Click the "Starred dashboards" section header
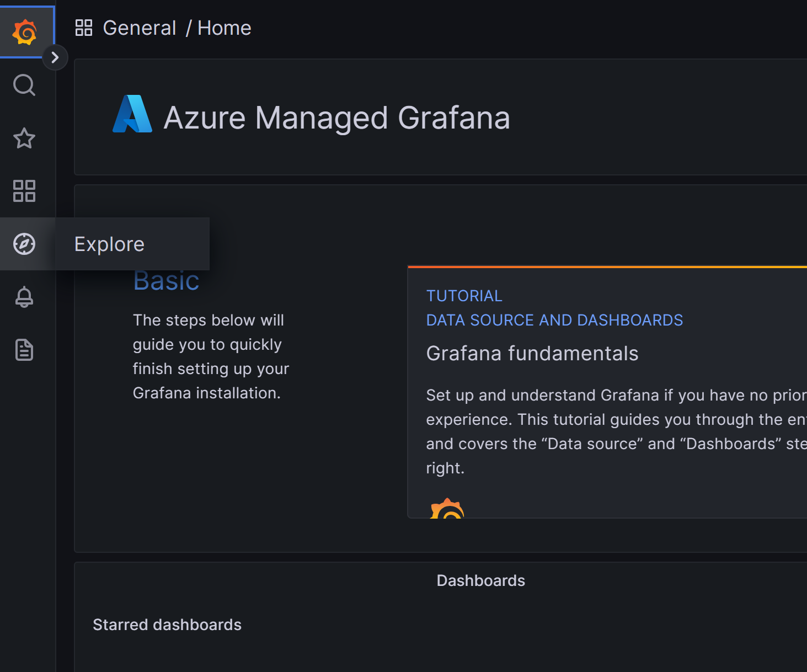The height and width of the screenshot is (672, 807). click(x=167, y=625)
